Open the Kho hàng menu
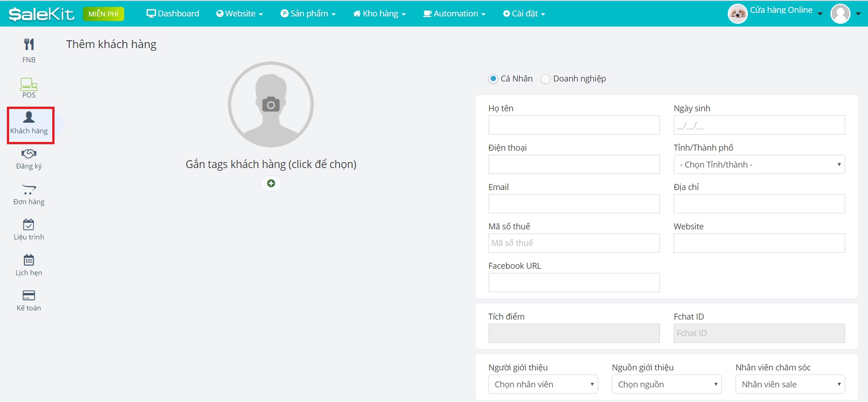The width and height of the screenshot is (868, 402). coord(379,14)
